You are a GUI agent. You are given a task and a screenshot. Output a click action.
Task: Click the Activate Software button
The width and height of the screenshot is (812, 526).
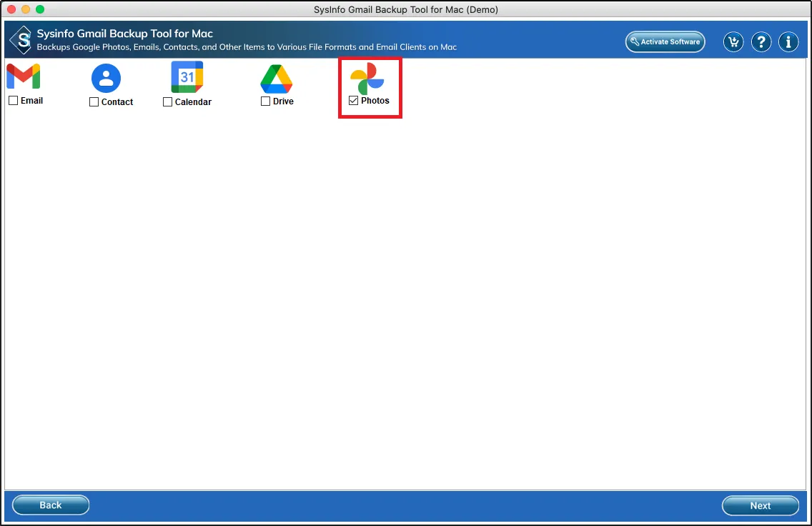[x=665, y=42]
